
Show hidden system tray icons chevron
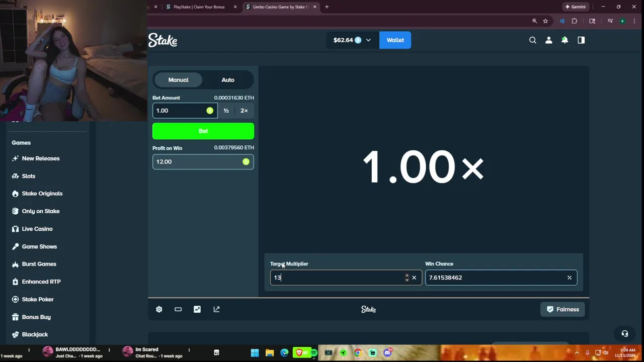click(x=577, y=353)
